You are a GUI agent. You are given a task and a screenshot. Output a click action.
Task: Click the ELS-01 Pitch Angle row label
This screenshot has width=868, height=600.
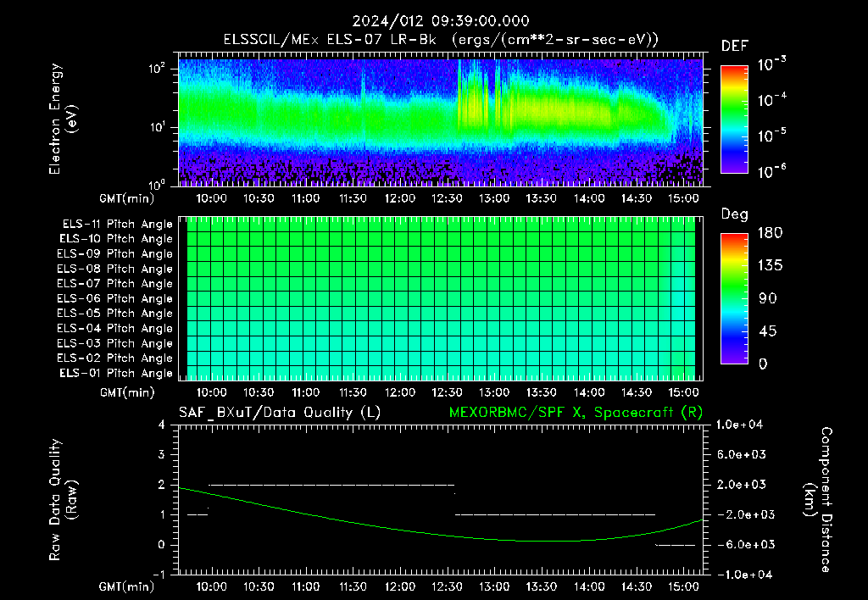pyautogui.click(x=115, y=373)
